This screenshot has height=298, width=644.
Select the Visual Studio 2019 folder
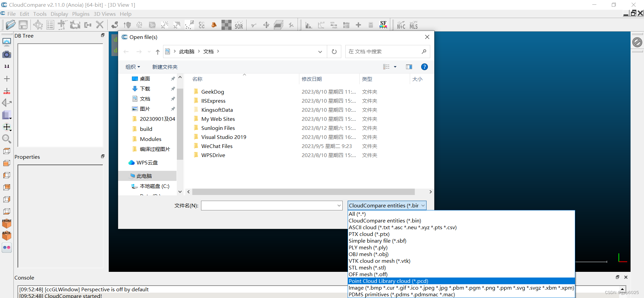(224, 137)
